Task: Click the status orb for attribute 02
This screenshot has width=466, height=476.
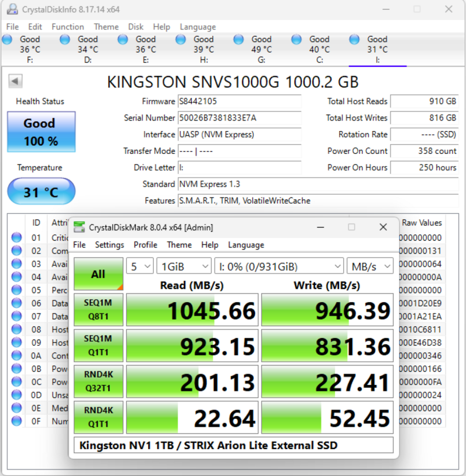Action: click(x=17, y=251)
